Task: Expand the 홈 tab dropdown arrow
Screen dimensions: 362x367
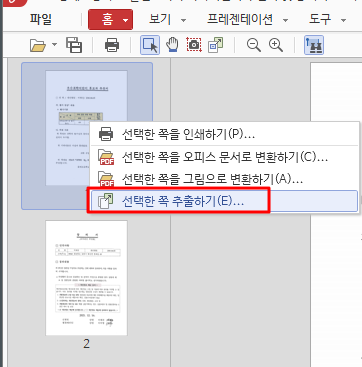Action: 125,20
